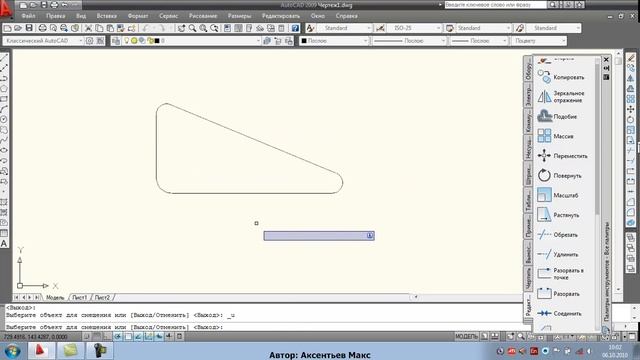Select the Line tool in Draw toolbar
Viewport: 640px width, 360px height.
[4, 58]
